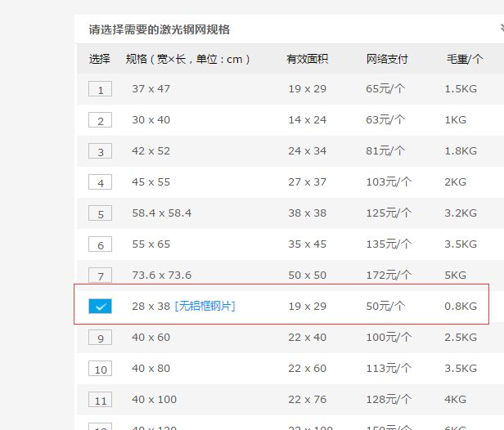Select option 2 for 30 x 40

(x=101, y=121)
